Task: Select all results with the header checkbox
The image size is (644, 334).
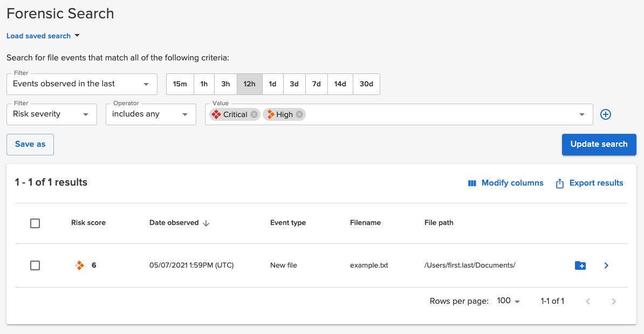Action: (35, 223)
